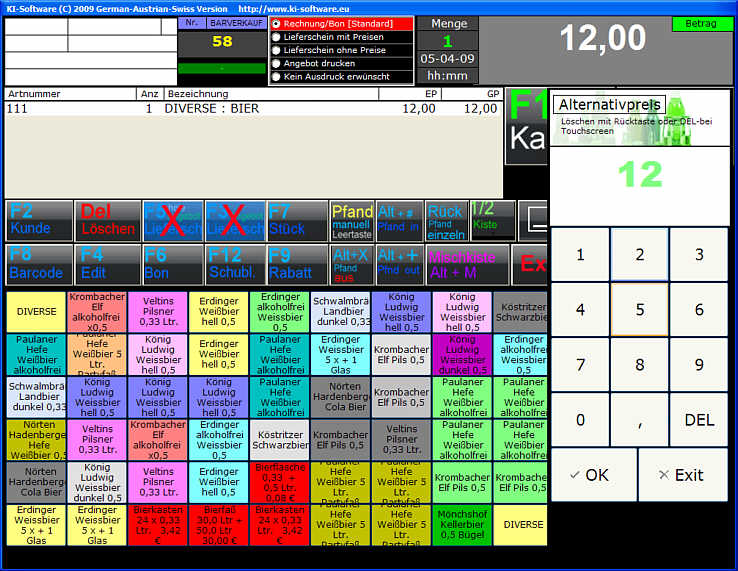Click grey Köstritzer Schwarzbier product button
The width and height of the screenshot is (738, 571).
click(x=521, y=312)
